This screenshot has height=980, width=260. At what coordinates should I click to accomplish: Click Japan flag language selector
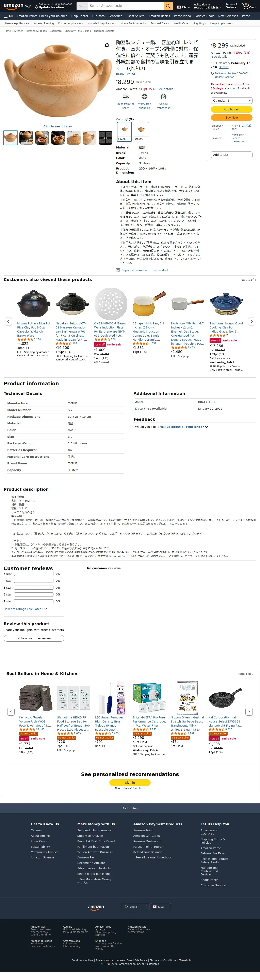point(183,7)
